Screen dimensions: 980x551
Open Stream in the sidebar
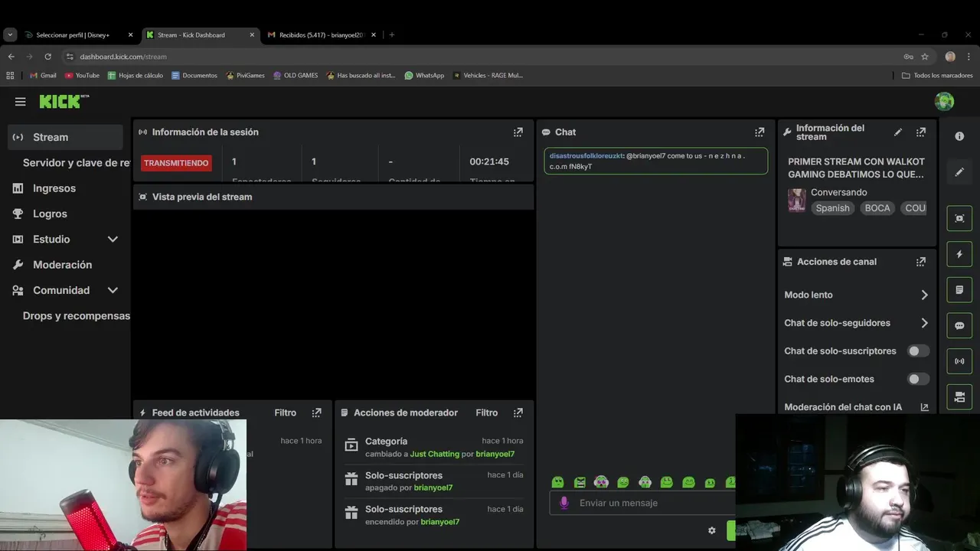coord(66,137)
